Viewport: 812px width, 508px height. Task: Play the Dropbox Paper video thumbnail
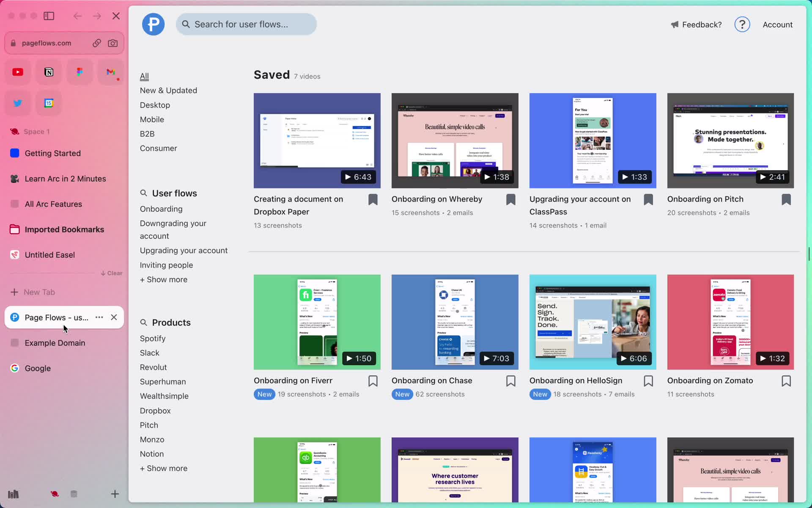(317, 141)
